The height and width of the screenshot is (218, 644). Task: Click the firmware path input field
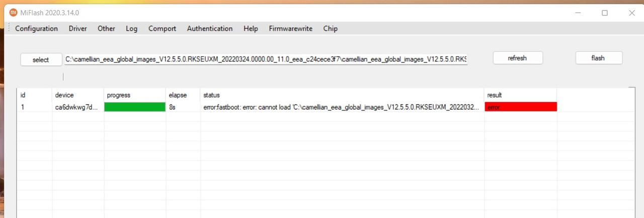266,59
